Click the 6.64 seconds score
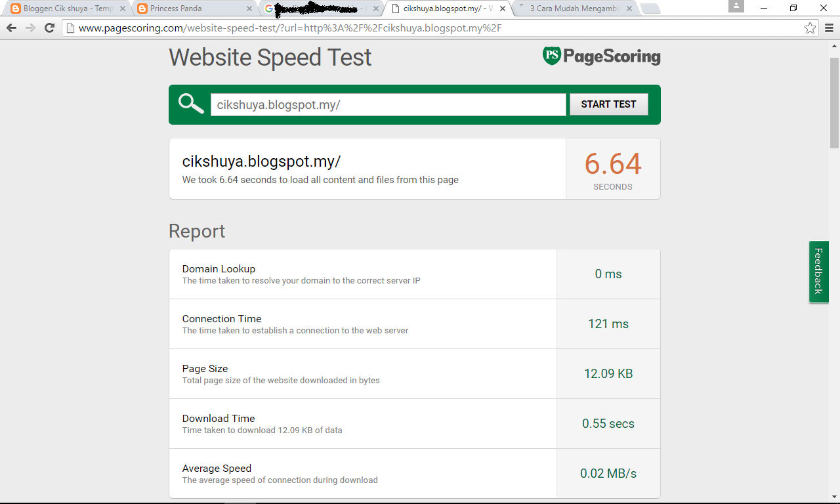The width and height of the screenshot is (840, 504). tap(613, 163)
